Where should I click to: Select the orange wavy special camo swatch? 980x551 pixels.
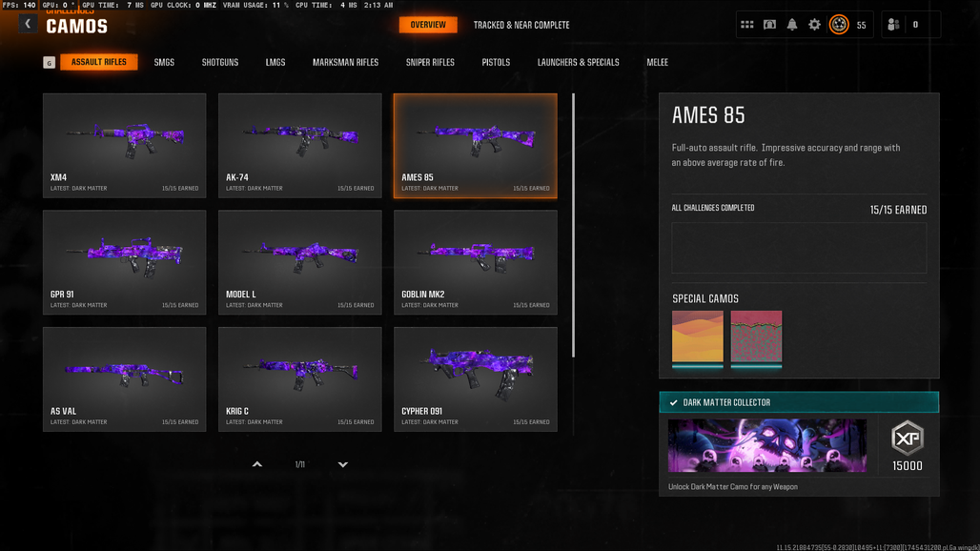click(698, 338)
